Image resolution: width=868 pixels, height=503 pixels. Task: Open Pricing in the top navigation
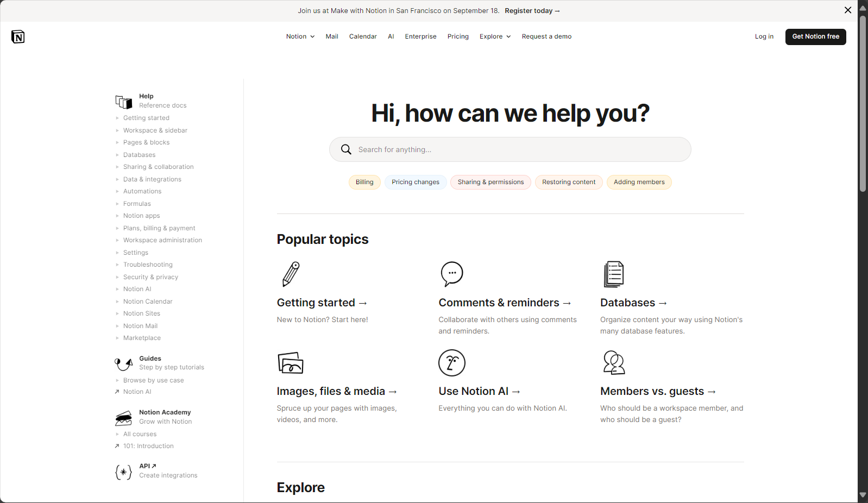pos(458,36)
